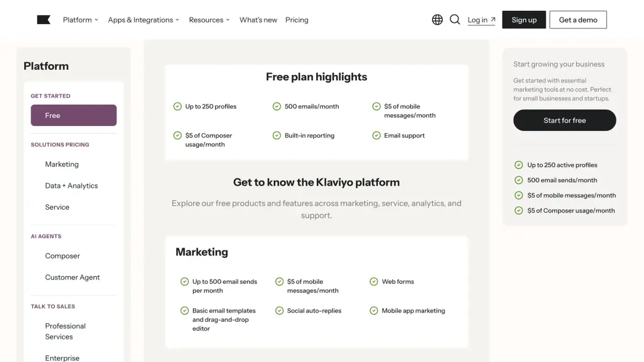Click the Klaviyo flag logo
This screenshot has width=644, height=362.
click(43, 20)
